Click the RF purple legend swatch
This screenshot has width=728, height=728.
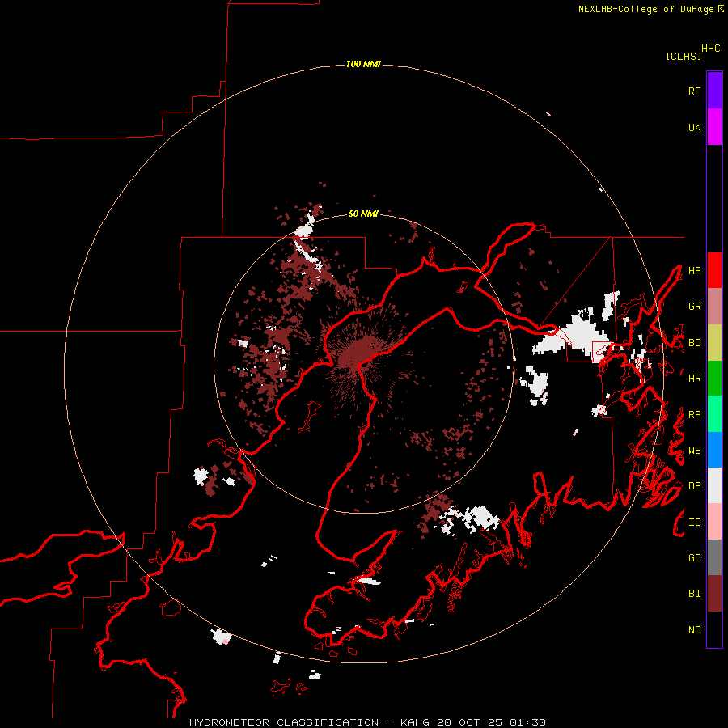click(x=714, y=91)
